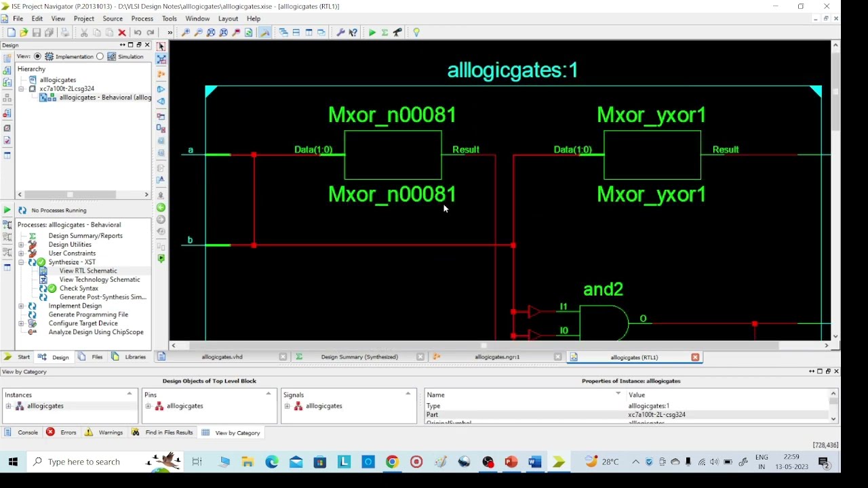Click the Cascade windows toolbar icon
This screenshot has height=488, width=868.
pos(283,33)
